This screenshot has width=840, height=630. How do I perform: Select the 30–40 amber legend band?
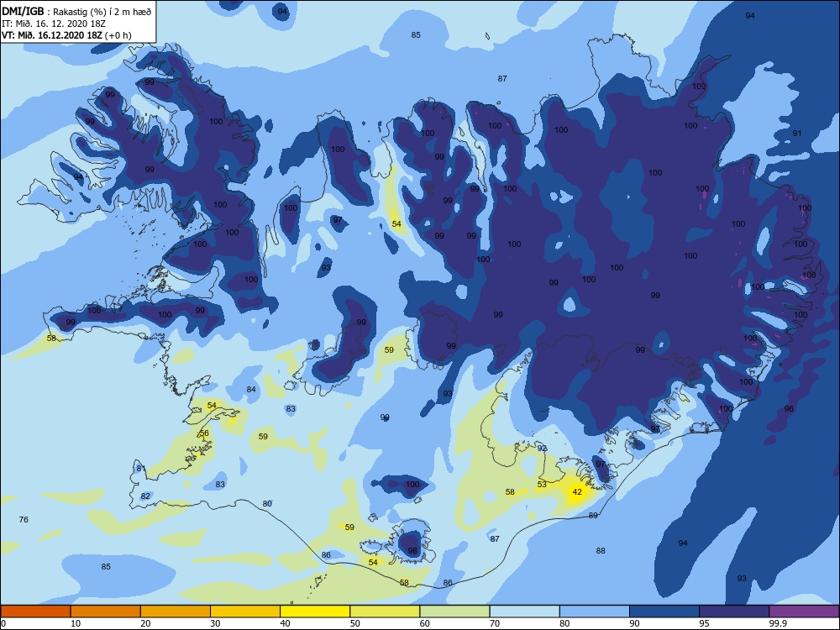[x=245, y=612]
